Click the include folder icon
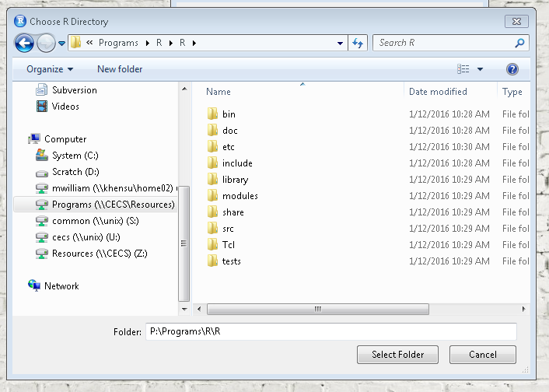Screen dimensions: 549x392 point(212,163)
